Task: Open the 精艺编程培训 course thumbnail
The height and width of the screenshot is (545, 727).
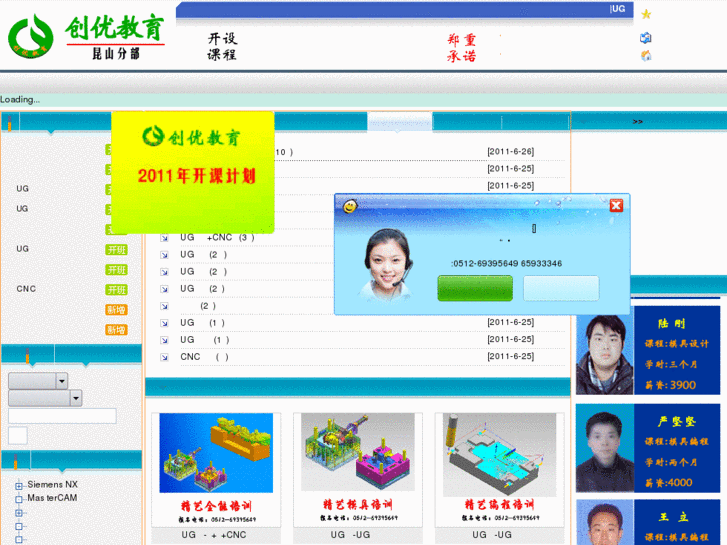Action: click(499, 469)
